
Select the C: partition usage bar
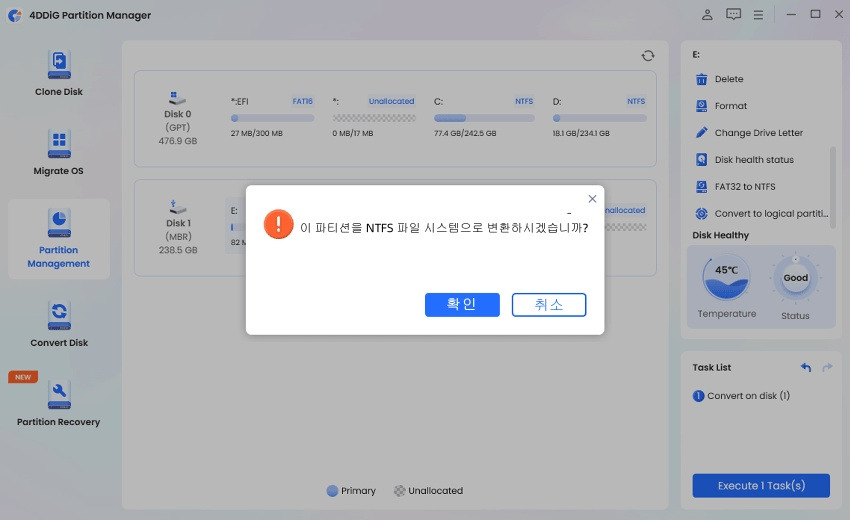[x=484, y=118]
